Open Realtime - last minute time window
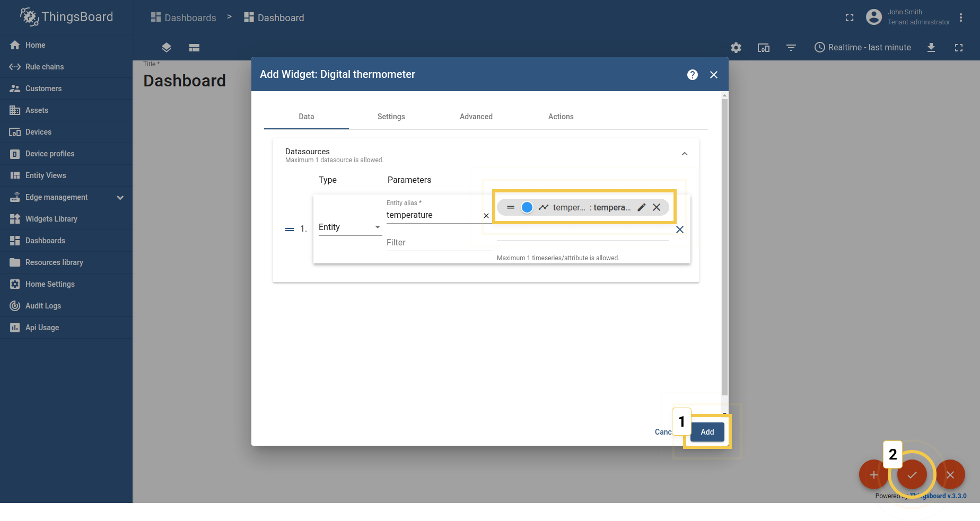The height and width of the screenshot is (521, 980). (863, 48)
